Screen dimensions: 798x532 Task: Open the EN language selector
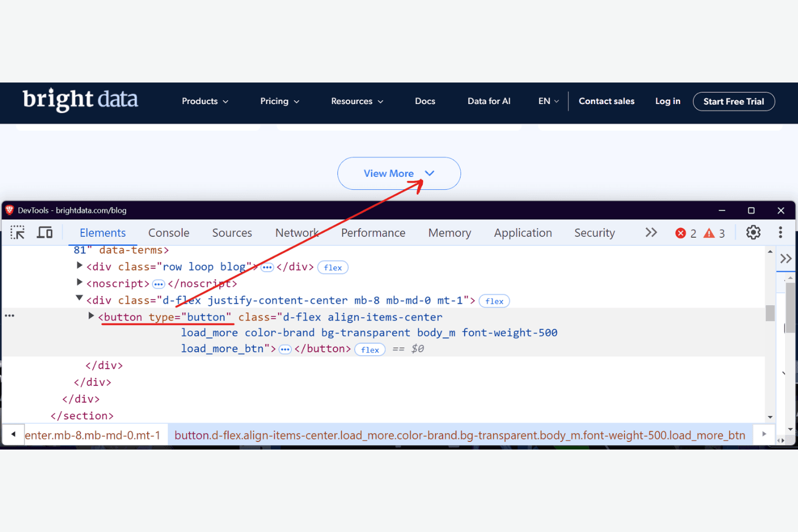click(549, 101)
